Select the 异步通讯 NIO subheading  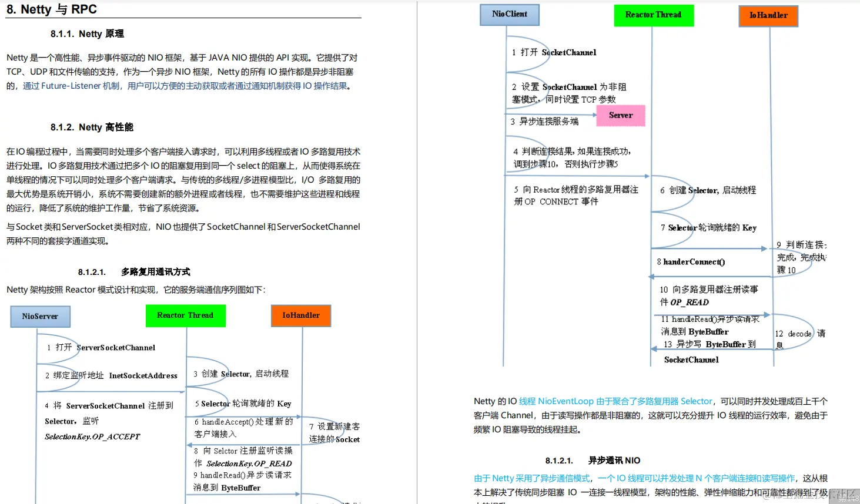point(615,460)
